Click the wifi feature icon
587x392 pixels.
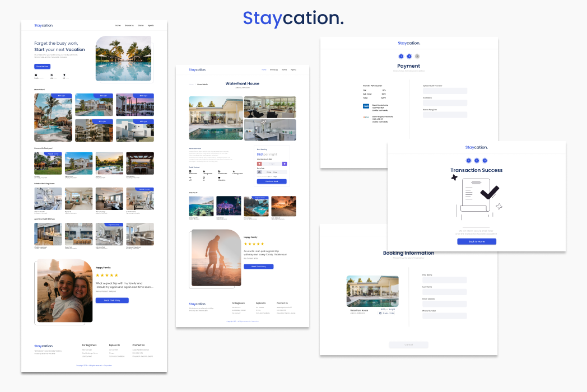(190, 178)
